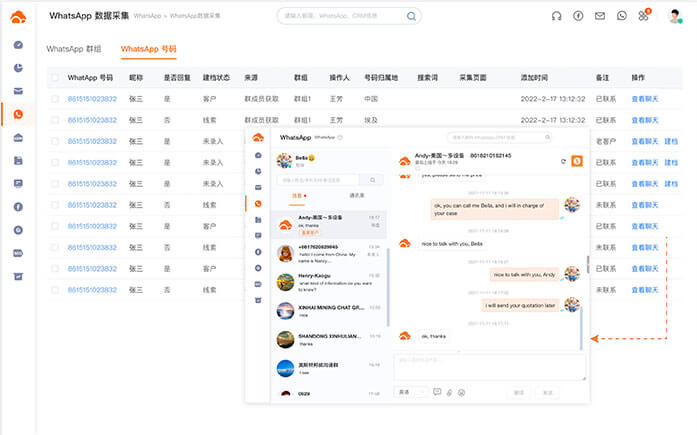Open the XINHAI MINING CHAT GR... conversation

[x=328, y=311]
